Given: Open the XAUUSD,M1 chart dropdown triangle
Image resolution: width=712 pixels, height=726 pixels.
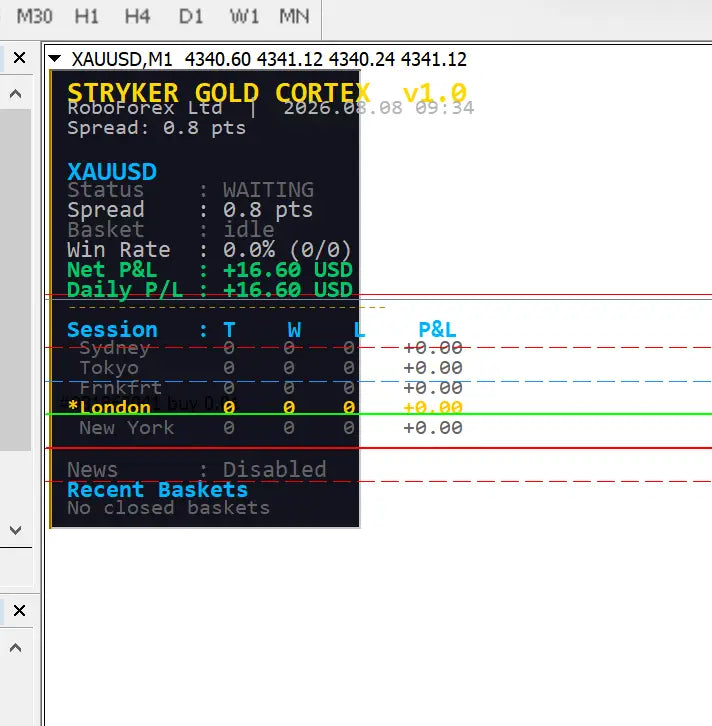Looking at the screenshot, I should tap(55, 58).
